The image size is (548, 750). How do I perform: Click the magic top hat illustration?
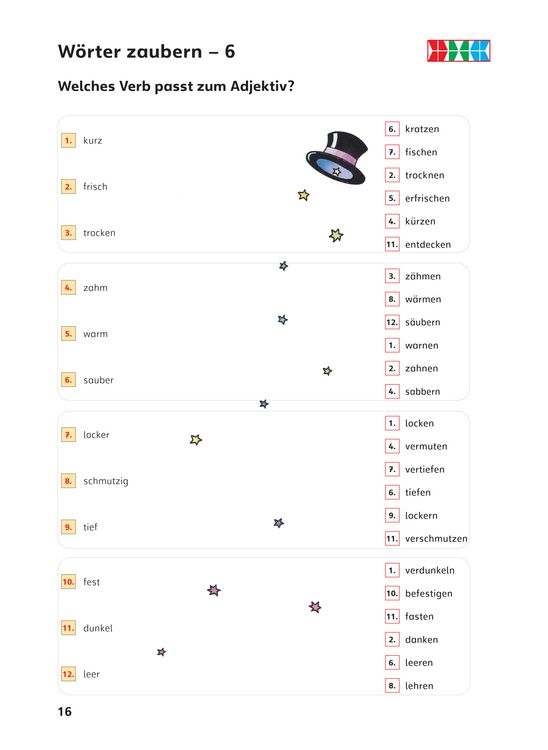[x=337, y=158]
